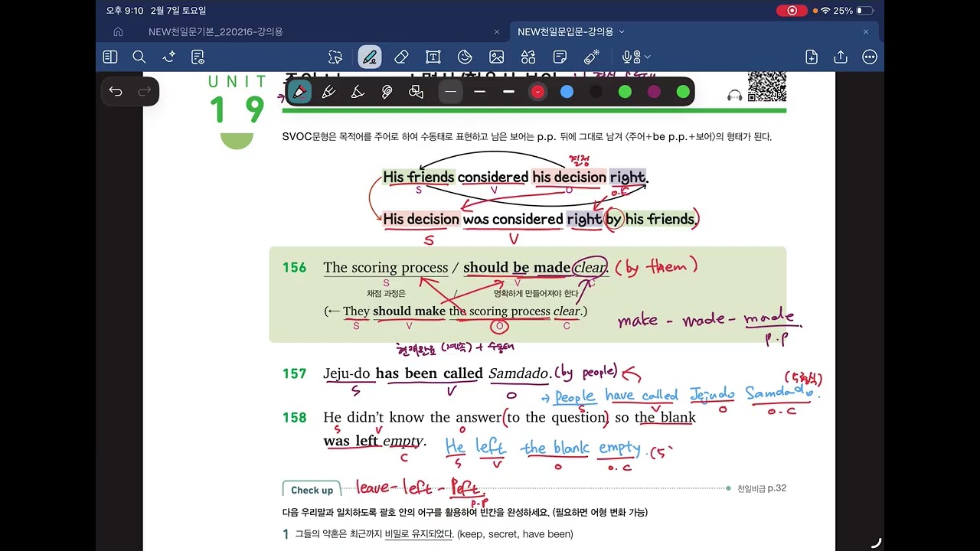Pick the blue pen color
This screenshot has width=980, height=551.
(x=567, y=92)
